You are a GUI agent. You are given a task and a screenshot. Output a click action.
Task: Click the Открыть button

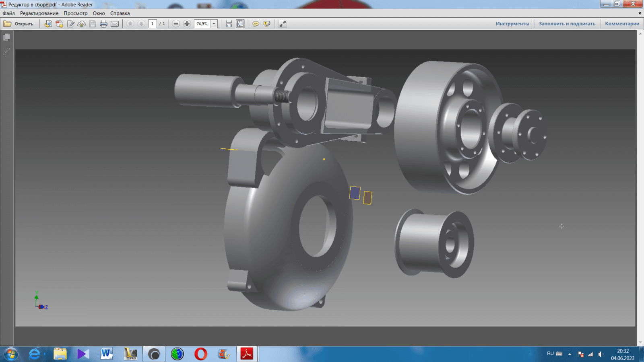point(19,24)
